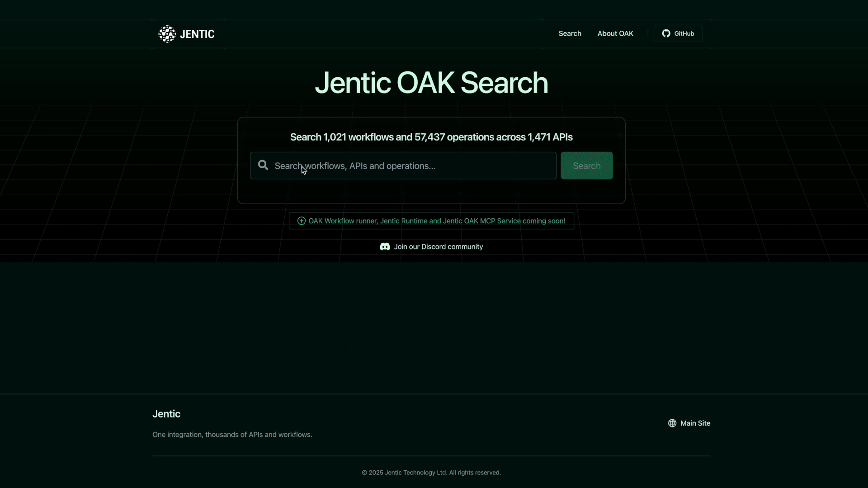868x488 pixels.
Task: Open Join our Discord community link
Action: (x=431, y=247)
